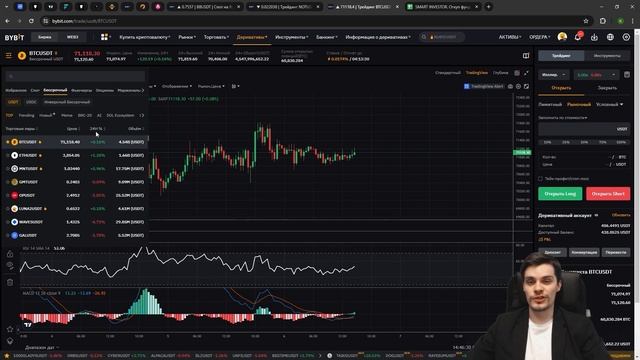Select the USDC filter tab

pyautogui.click(x=31, y=102)
